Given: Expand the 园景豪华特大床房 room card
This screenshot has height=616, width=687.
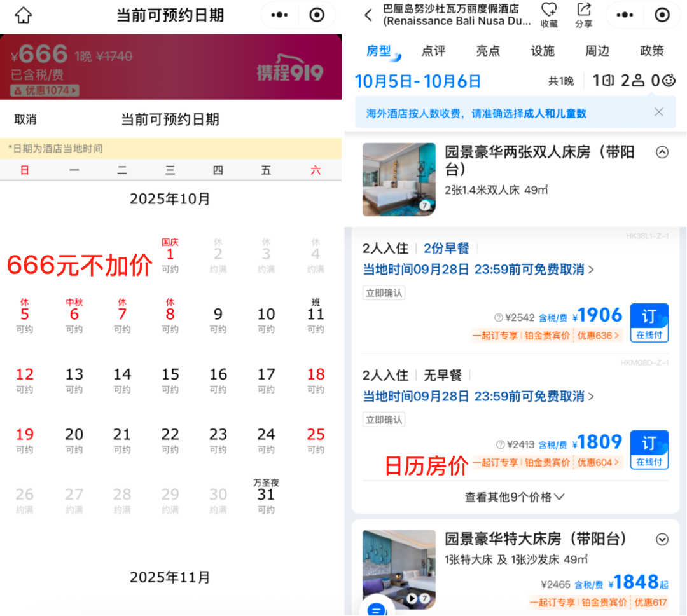Looking at the screenshot, I should (x=662, y=539).
